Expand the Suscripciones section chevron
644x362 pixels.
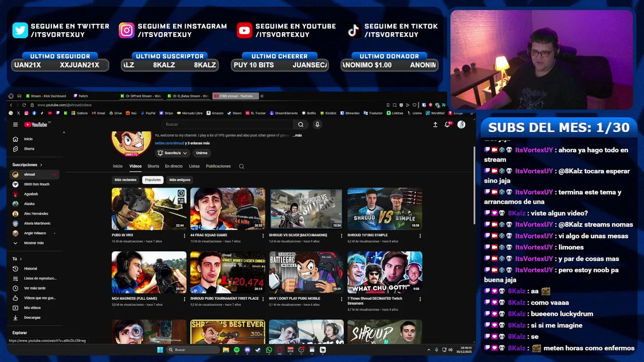[41, 165]
